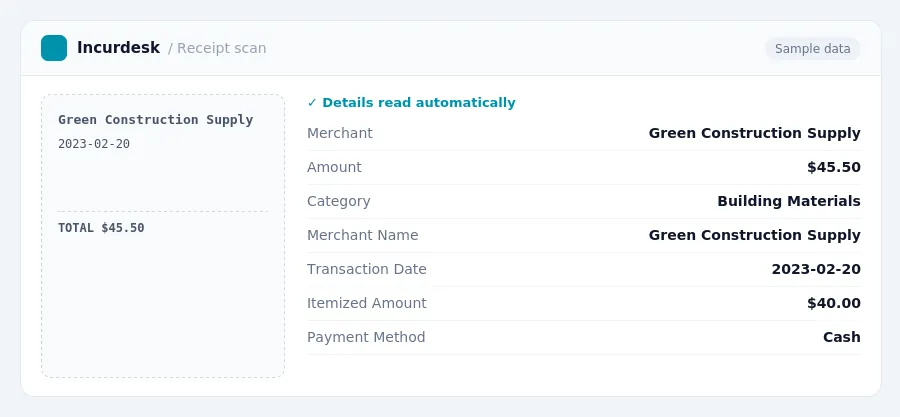Click the Transaction Date value 2023-02-20
Image resolution: width=900 pixels, height=417 pixels.
click(816, 269)
